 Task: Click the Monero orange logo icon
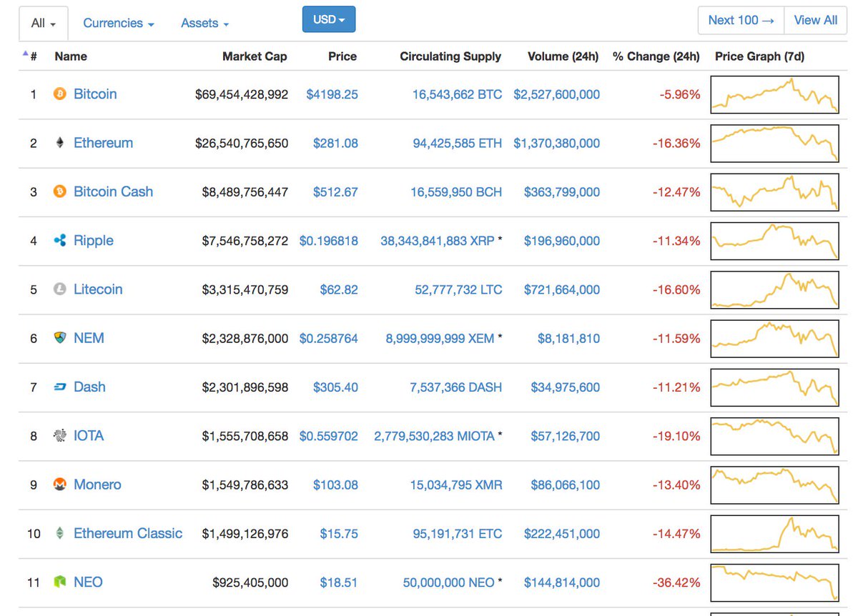[60, 485]
